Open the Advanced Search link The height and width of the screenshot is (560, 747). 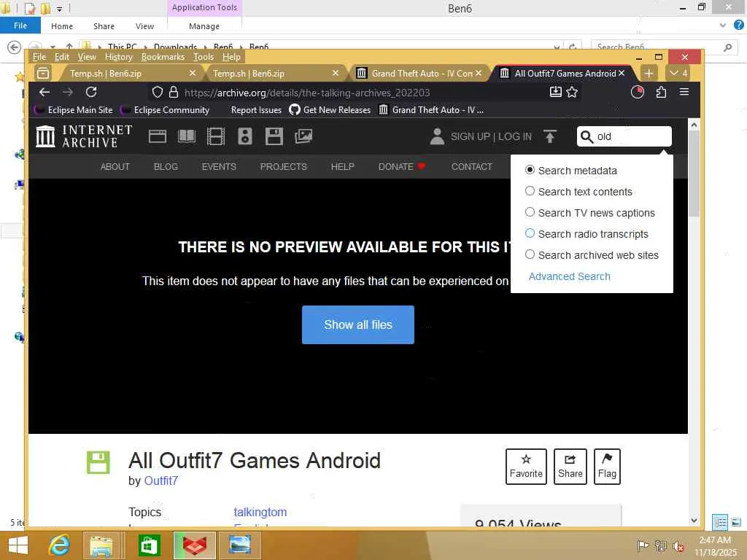(569, 276)
